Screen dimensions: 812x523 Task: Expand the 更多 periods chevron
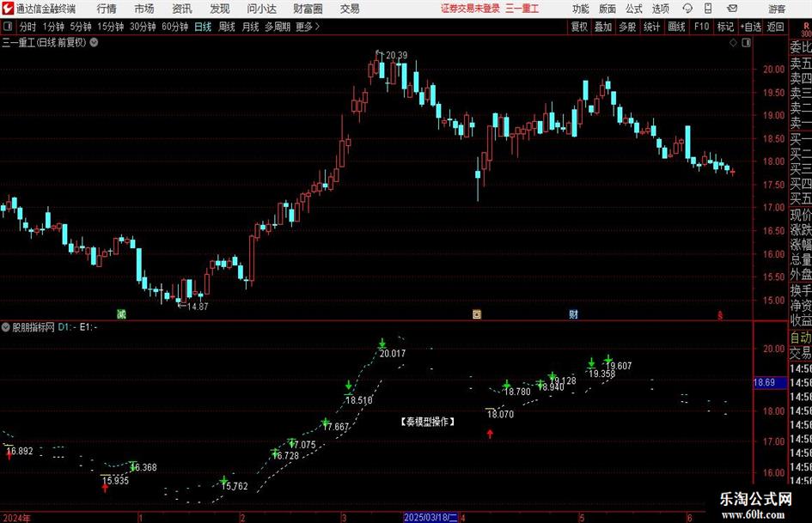317,27
